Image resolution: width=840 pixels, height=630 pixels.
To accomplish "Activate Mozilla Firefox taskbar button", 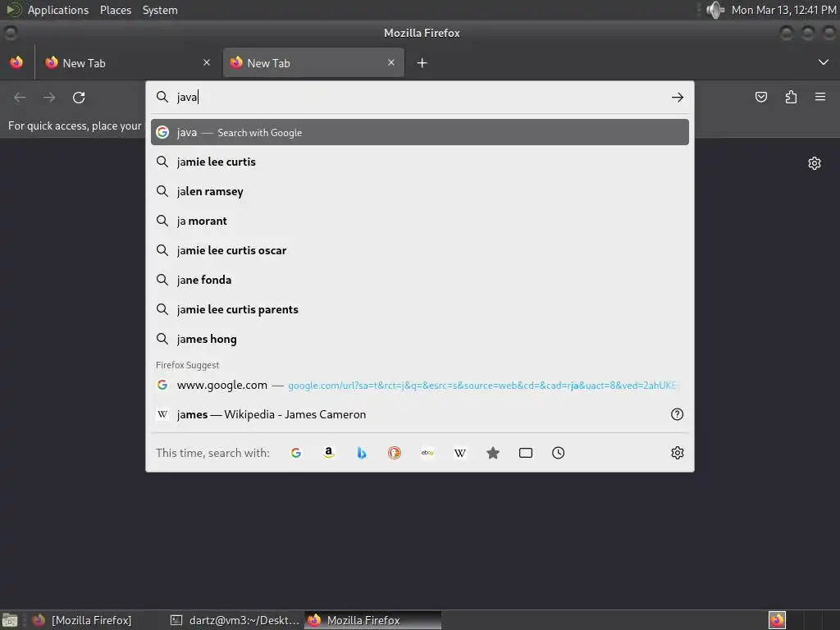I will [373, 620].
